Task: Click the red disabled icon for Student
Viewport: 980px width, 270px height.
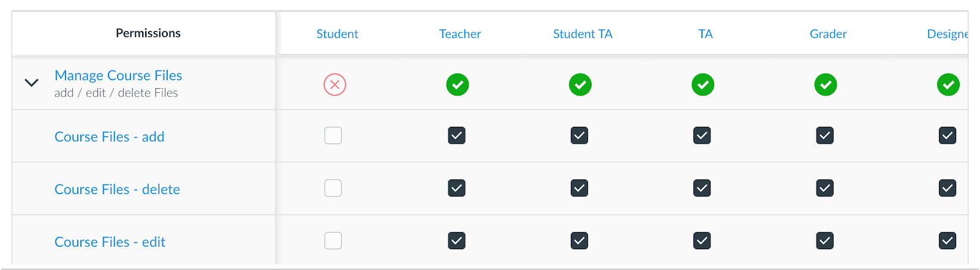Action: click(x=335, y=84)
